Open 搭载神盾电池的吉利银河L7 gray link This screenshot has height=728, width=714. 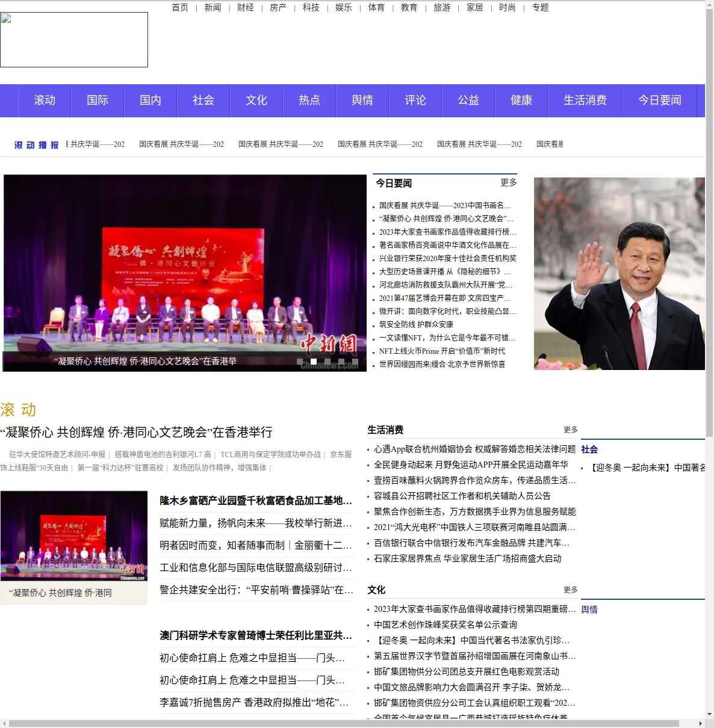pyautogui.click(x=163, y=455)
